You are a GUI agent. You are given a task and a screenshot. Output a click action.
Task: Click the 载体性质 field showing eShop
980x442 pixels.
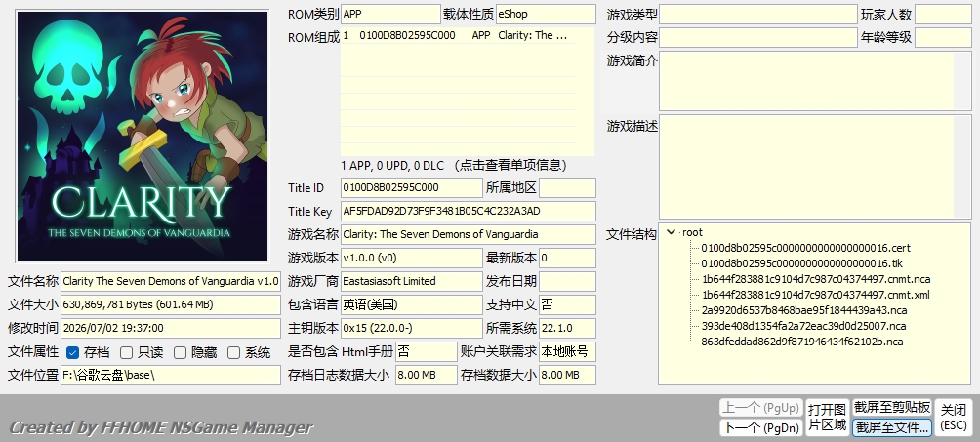point(546,14)
